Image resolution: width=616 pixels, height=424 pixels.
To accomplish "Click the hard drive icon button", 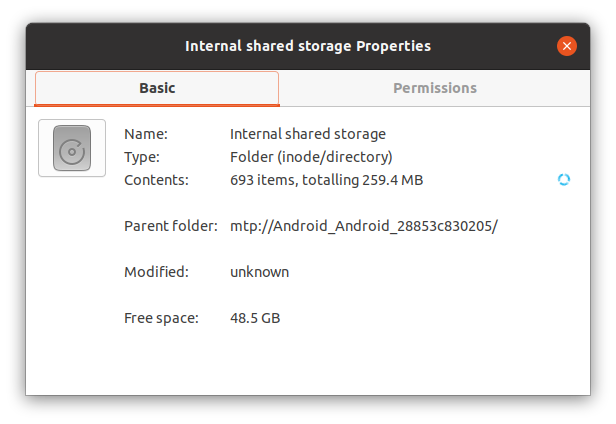I will tap(72, 148).
